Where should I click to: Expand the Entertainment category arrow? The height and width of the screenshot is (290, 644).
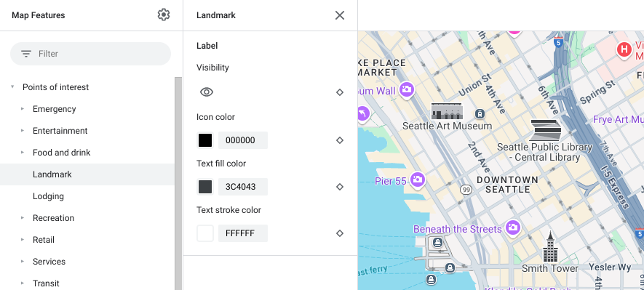click(x=23, y=130)
